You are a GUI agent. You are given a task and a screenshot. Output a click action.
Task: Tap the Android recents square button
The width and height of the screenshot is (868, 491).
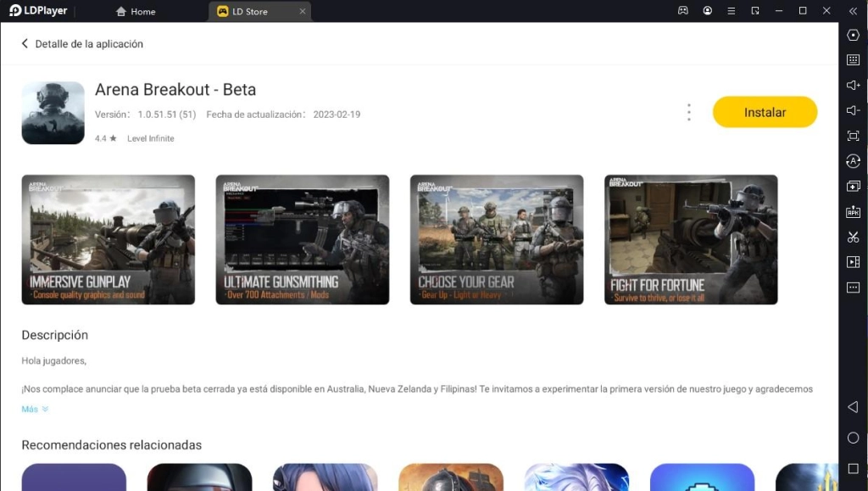click(x=853, y=469)
